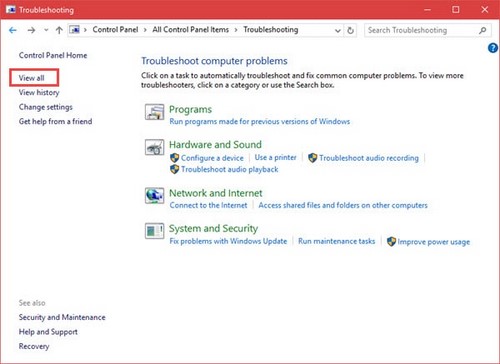This screenshot has height=364, width=500.
Task: Click the Back navigation arrow
Action: point(13,30)
